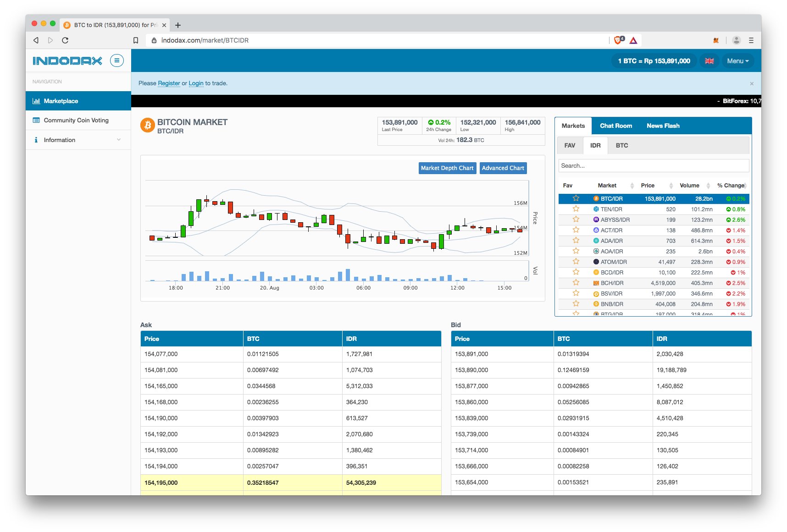
Task: Open the Advanced Chart
Action: click(x=503, y=168)
